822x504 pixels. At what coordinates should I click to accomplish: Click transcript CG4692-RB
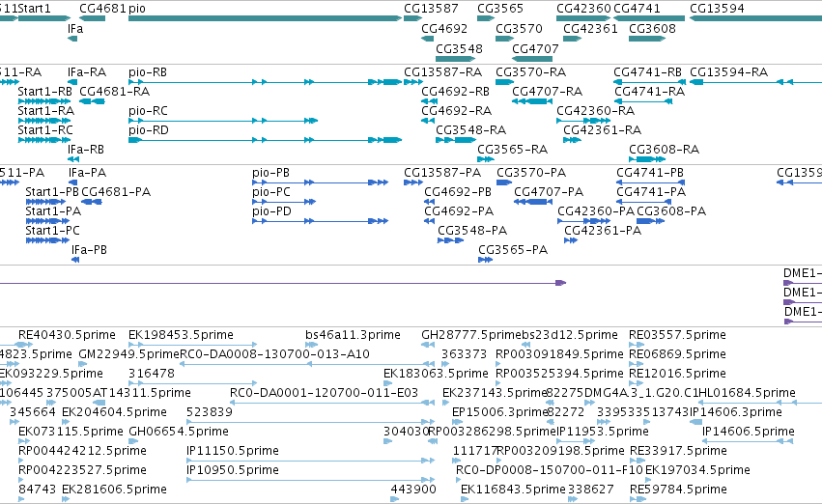pyautogui.click(x=429, y=101)
